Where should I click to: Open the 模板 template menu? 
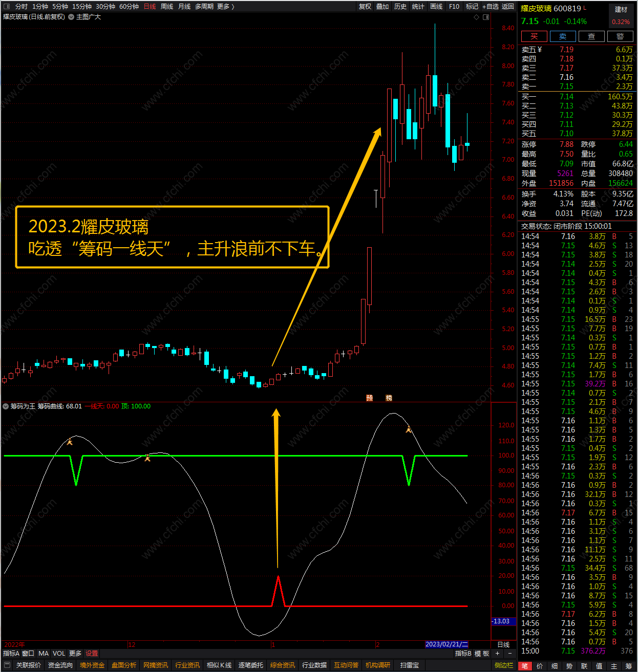point(482,654)
